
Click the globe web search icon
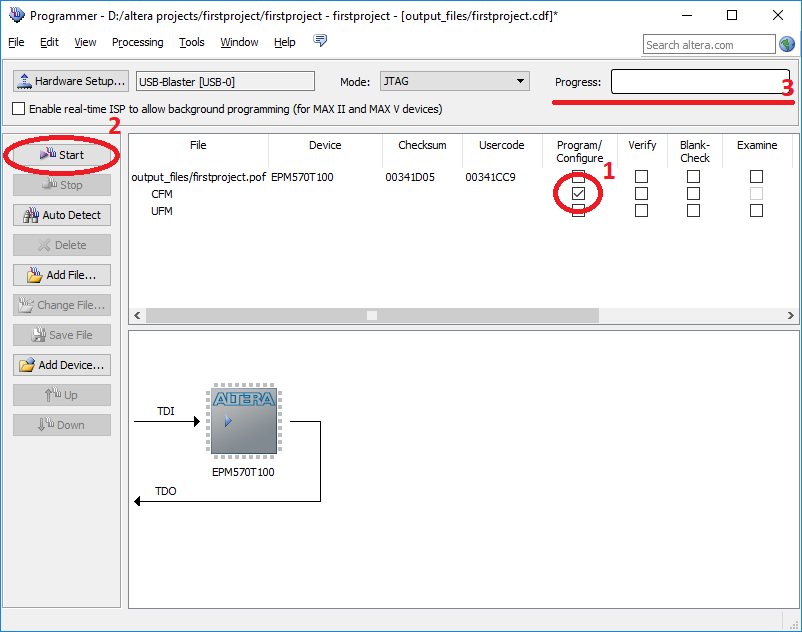787,44
